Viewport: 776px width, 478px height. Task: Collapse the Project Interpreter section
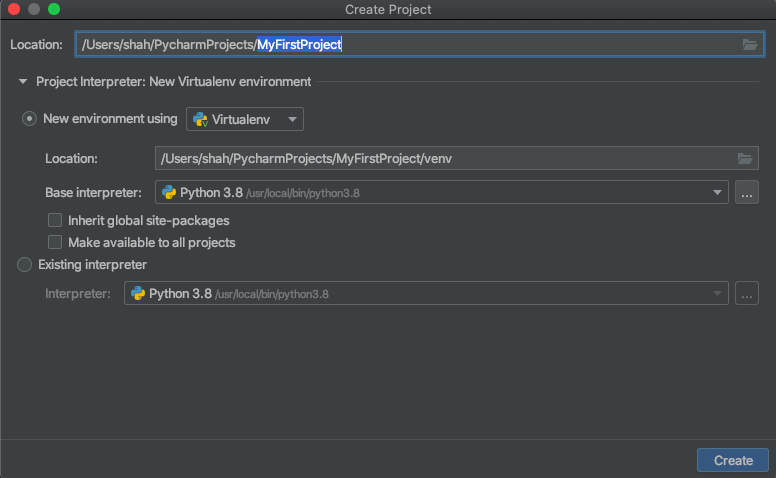coord(23,82)
